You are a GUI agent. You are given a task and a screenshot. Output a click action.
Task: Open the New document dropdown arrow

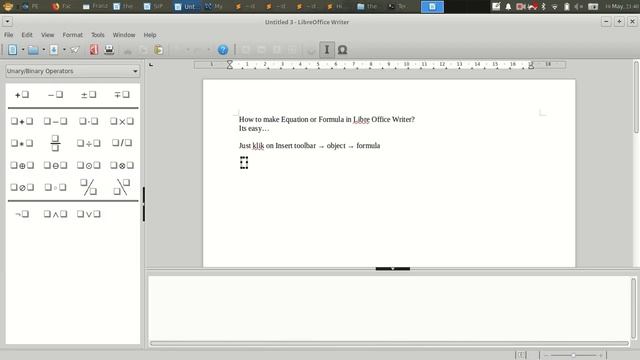tap(23, 50)
